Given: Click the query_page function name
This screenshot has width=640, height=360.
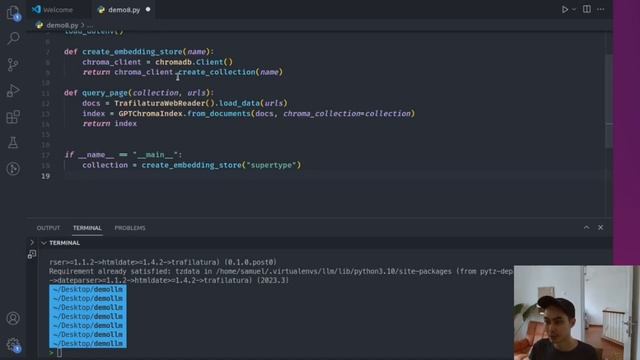Looking at the screenshot, I should point(105,93).
